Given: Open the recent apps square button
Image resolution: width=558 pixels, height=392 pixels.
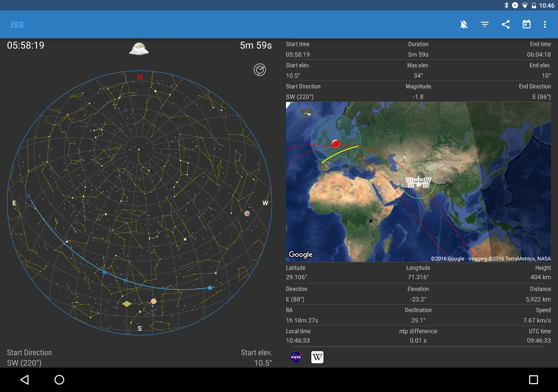Looking at the screenshot, I should point(533,380).
